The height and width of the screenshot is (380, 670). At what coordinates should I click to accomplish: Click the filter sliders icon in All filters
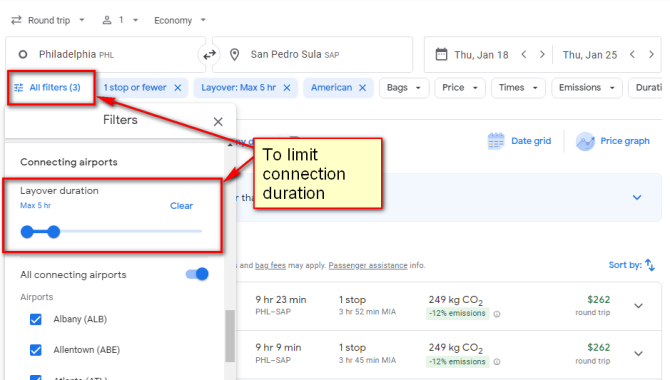point(18,88)
